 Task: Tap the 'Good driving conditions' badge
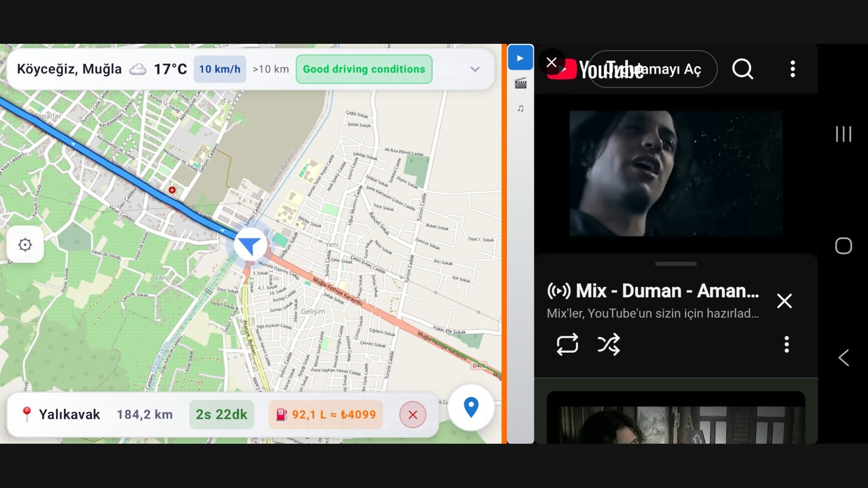click(364, 69)
